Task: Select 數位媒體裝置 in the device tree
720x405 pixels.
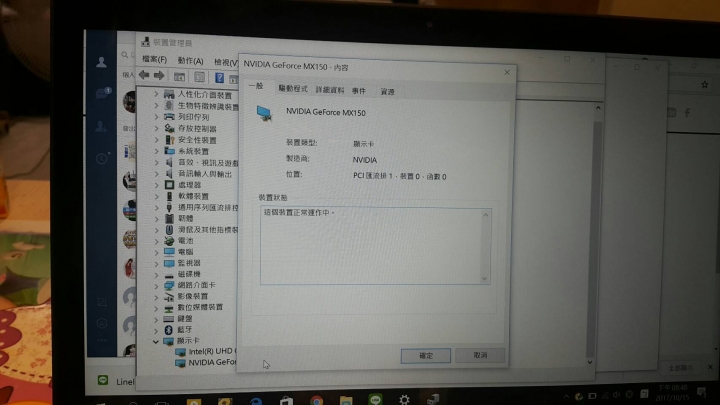Action: (x=200, y=307)
